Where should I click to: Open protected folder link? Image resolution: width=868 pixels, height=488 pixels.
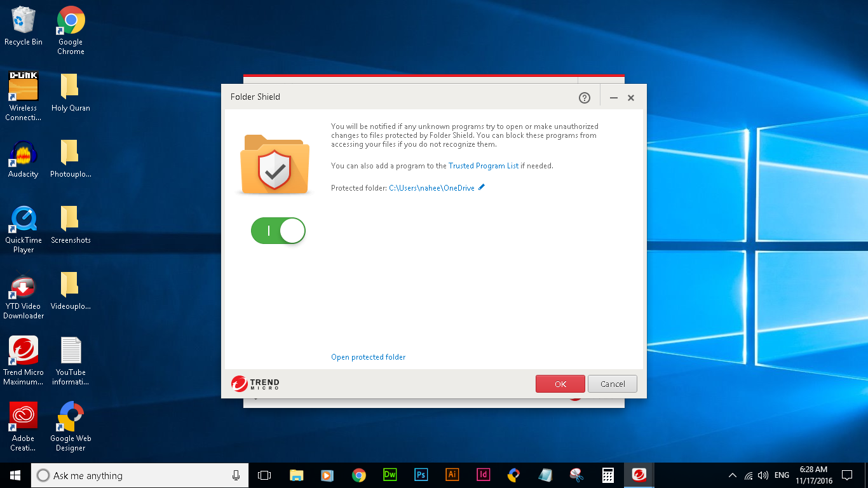tap(368, 357)
